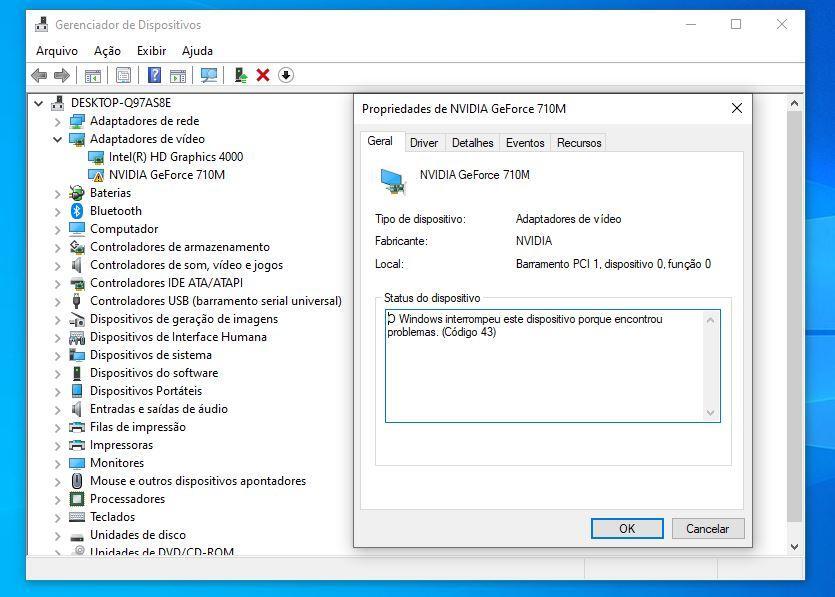835x597 pixels.
Task: Open the Ajuda menu
Action: (198, 51)
